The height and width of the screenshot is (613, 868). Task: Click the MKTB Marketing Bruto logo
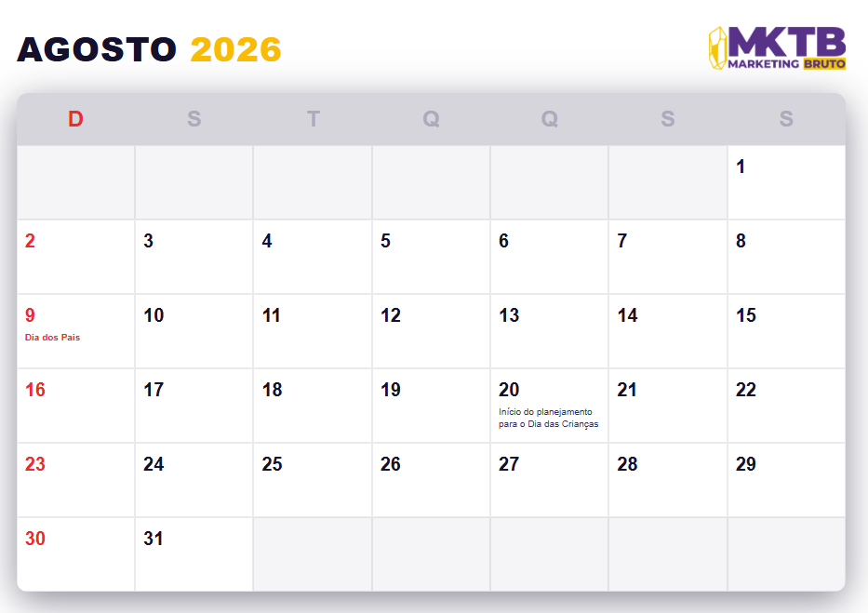[x=778, y=48]
